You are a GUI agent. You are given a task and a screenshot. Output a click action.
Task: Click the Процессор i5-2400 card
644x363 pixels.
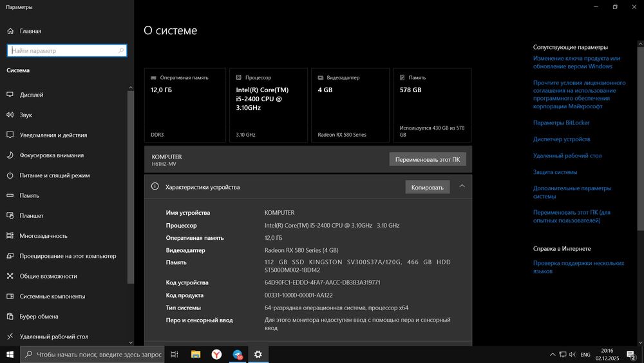268,105
